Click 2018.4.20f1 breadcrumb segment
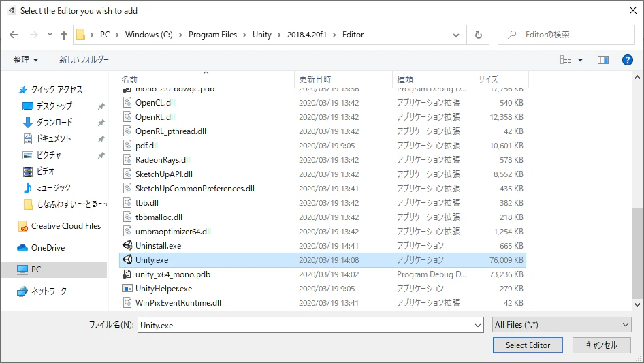This screenshot has width=644, height=363. (306, 35)
